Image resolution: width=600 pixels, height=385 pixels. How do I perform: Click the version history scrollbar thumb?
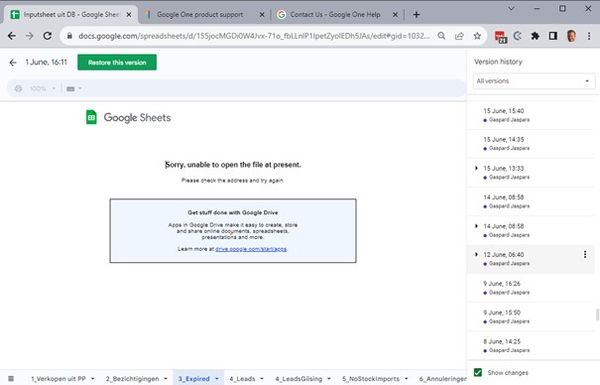[x=597, y=315]
